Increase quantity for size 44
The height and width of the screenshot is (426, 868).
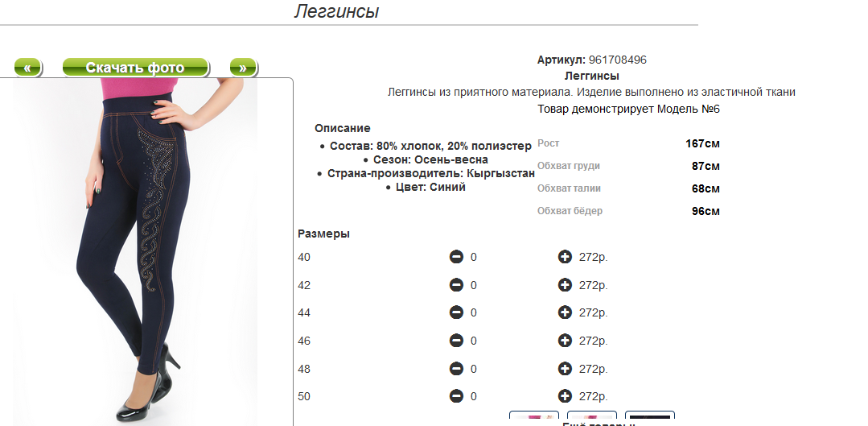pos(565,313)
